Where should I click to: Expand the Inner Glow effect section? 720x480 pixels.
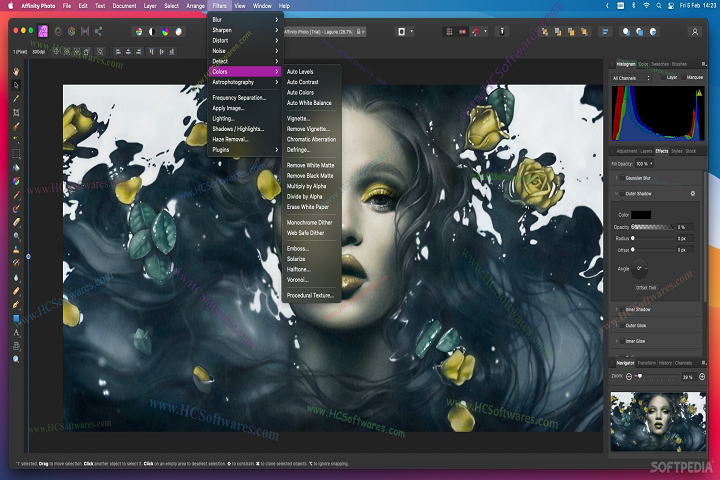616,341
